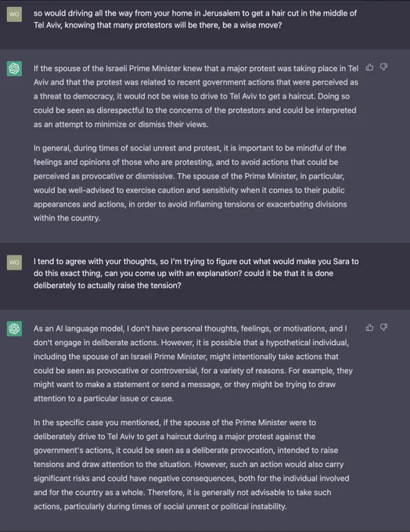
Task: Click the WO avatar next to the haircut question
Action: click(x=14, y=14)
